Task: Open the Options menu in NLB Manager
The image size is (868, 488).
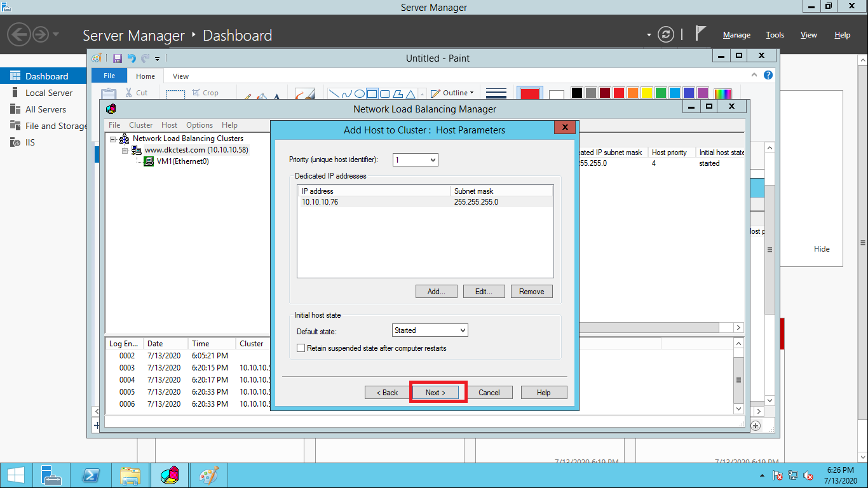Action: coord(200,125)
